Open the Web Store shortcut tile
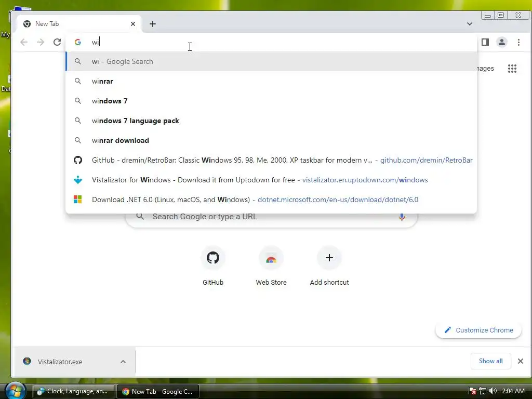 (271, 266)
